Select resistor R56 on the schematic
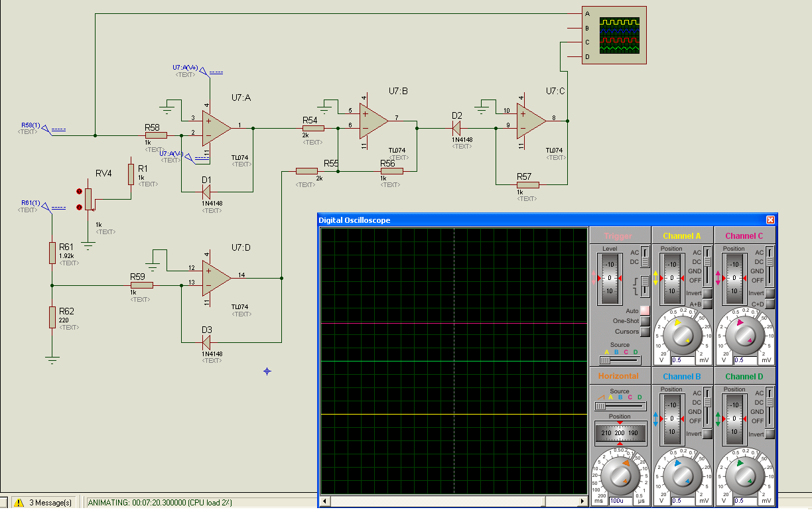The height and width of the screenshot is (526, 812). pos(391,171)
